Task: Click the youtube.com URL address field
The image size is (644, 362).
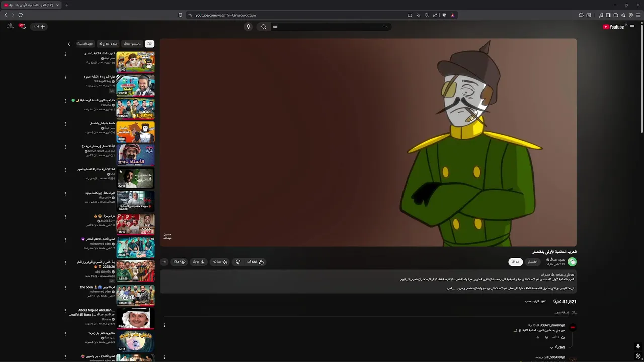Action: [x=225, y=15]
